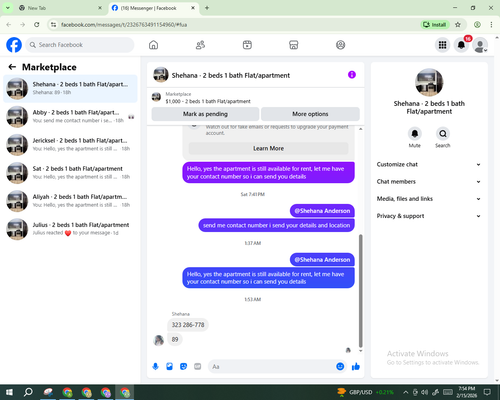500x400 pixels.
Task: Open Abby conversation in chat list
Action: click(70, 117)
